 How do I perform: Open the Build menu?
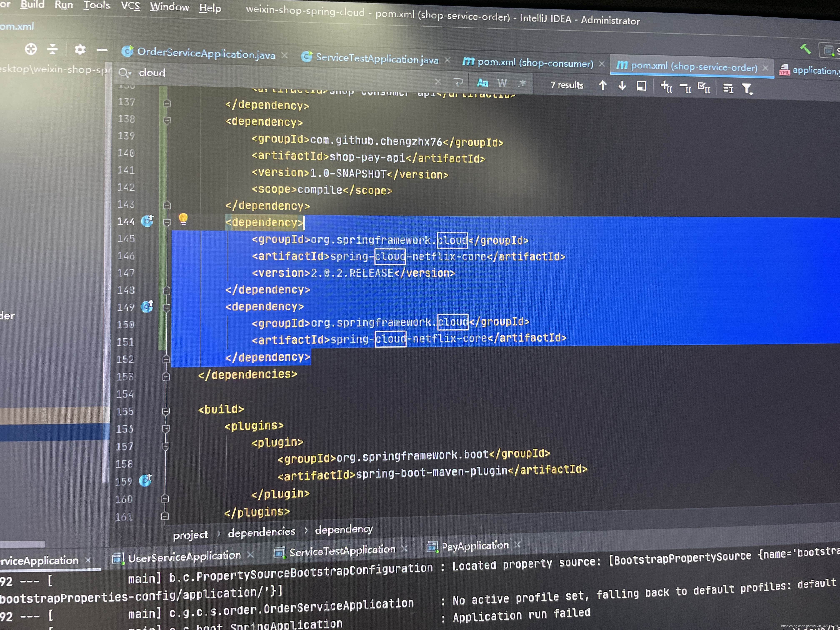(32, 4)
